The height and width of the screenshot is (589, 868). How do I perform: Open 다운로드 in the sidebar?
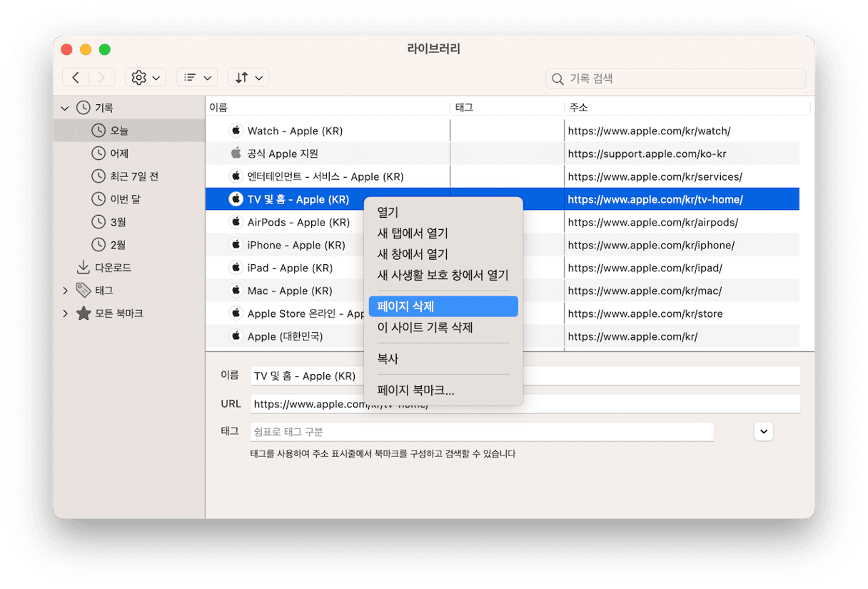tap(129, 268)
